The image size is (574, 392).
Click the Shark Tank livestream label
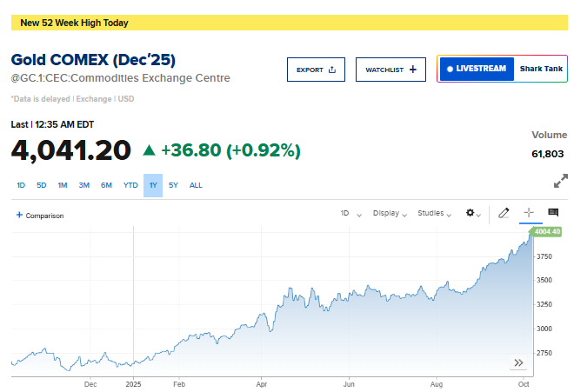coord(541,69)
